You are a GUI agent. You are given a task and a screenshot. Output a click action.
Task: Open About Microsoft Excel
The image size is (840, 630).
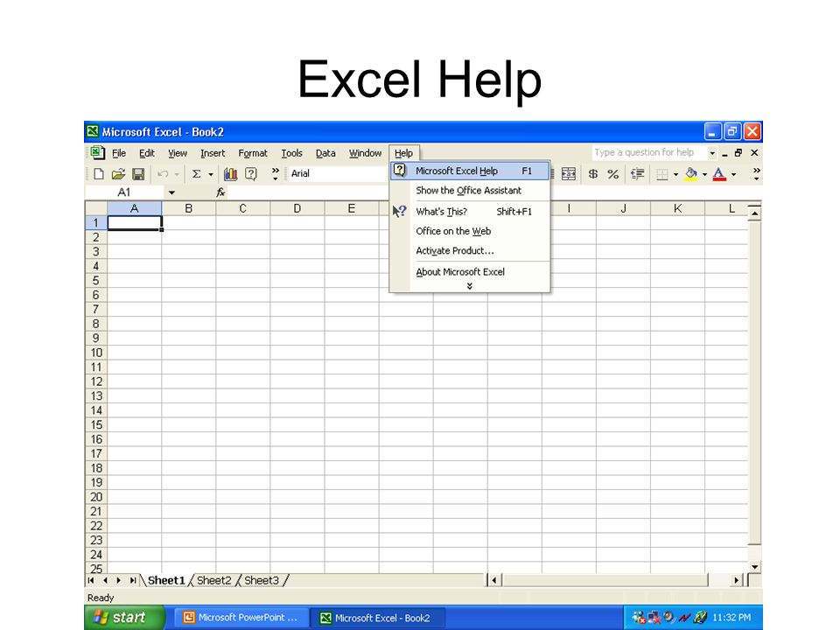(470, 271)
